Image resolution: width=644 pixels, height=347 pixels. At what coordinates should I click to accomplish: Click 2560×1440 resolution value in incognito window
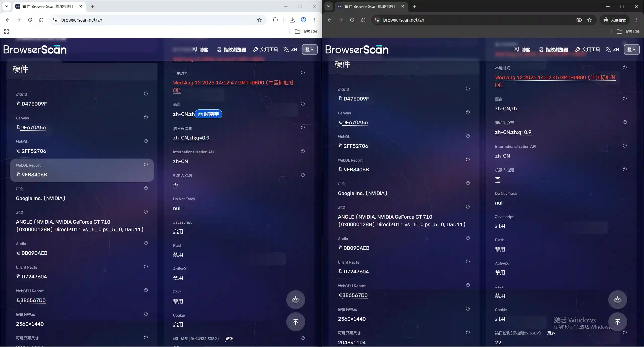pos(352,319)
